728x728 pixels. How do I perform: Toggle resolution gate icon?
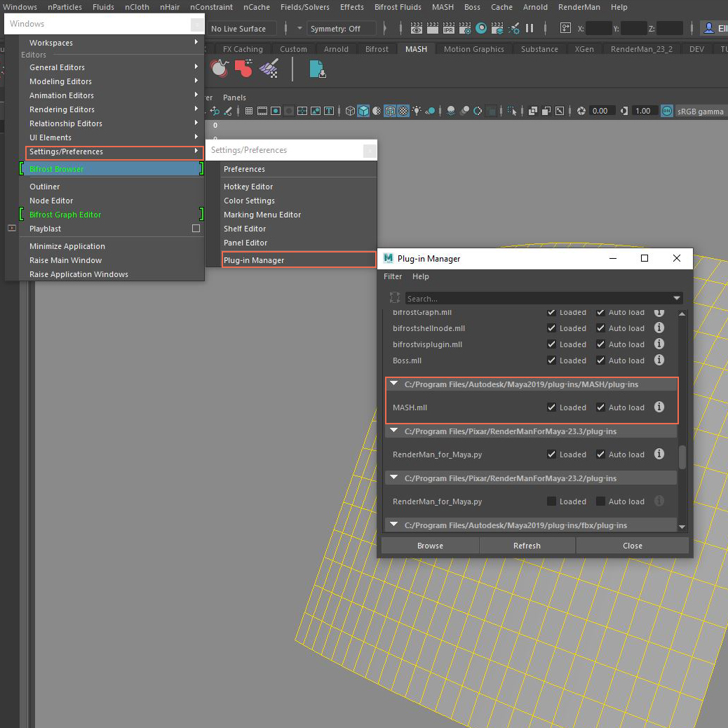point(276,111)
